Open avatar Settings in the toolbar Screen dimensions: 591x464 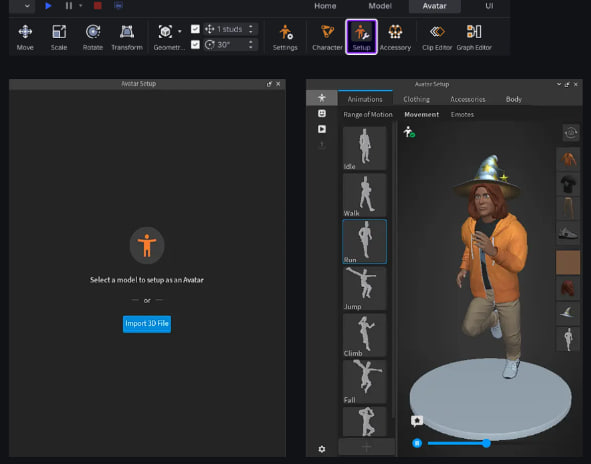coord(285,37)
